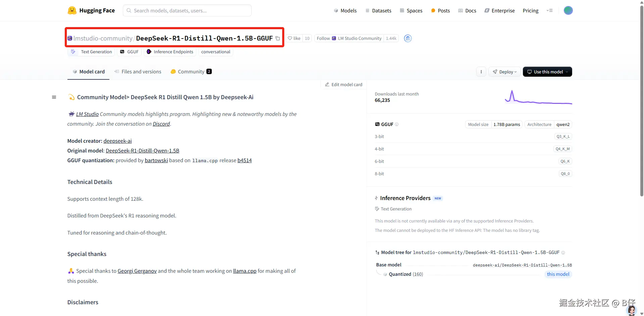Select the Q8_0 quantization

coord(565,174)
